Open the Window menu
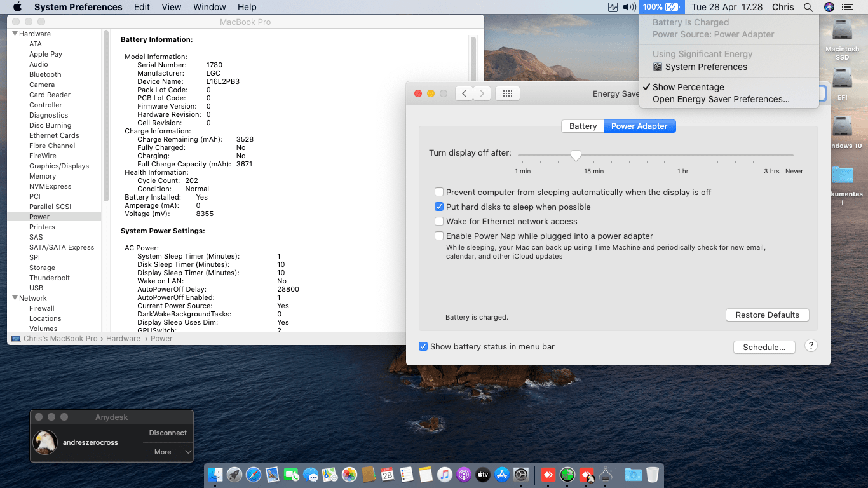The width and height of the screenshot is (868, 488). [210, 7]
